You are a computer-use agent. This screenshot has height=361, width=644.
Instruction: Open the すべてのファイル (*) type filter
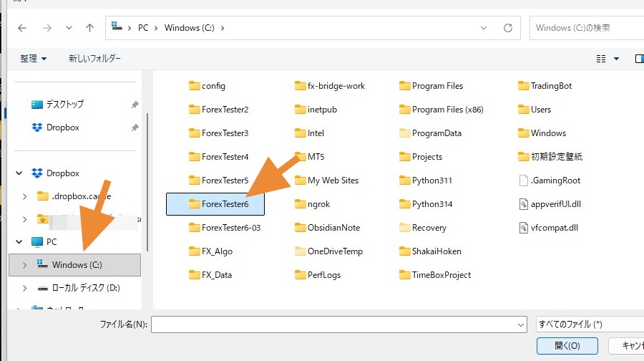click(x=590, y=324)
